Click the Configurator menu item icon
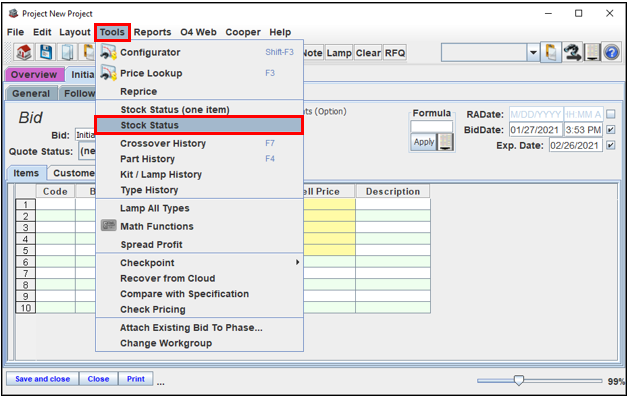 [108, 53]
